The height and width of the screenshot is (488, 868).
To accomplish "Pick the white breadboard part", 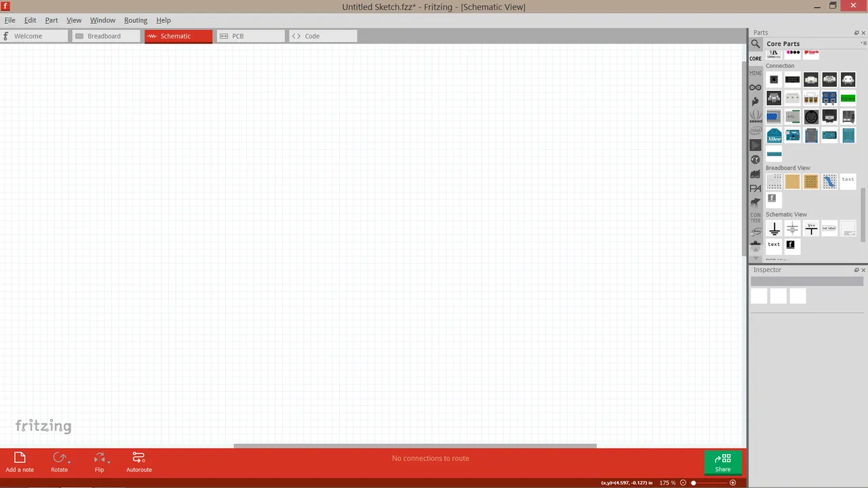I will (774, 181).
